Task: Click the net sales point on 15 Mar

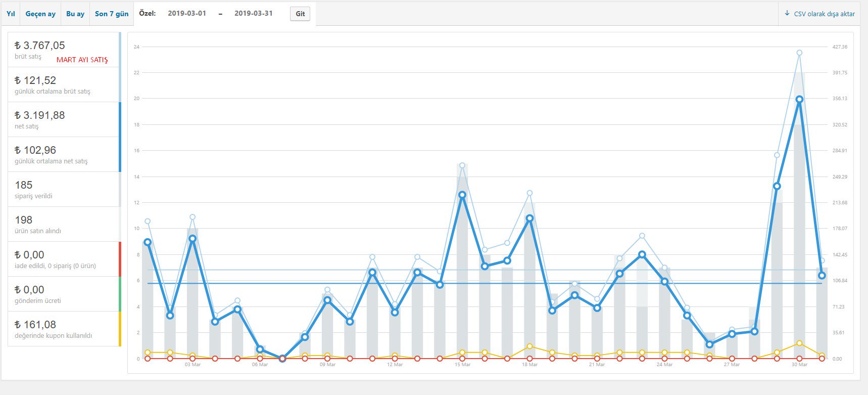Action: 462,195
